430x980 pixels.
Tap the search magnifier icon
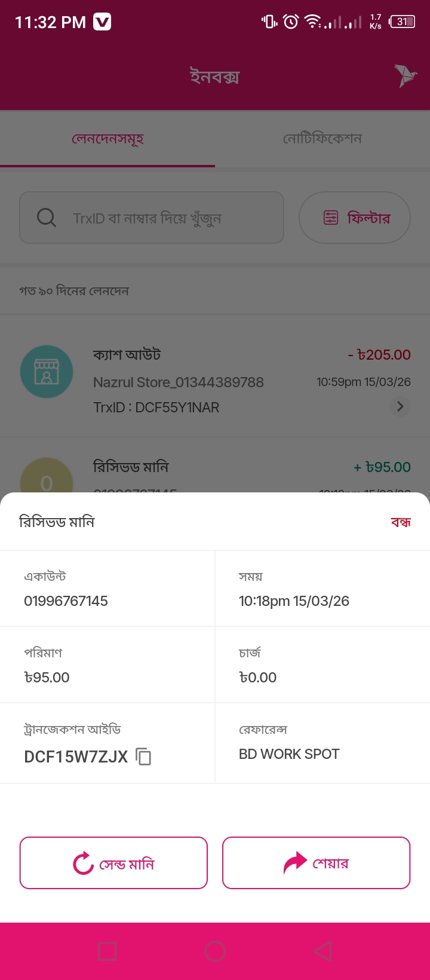coord(46,218)
